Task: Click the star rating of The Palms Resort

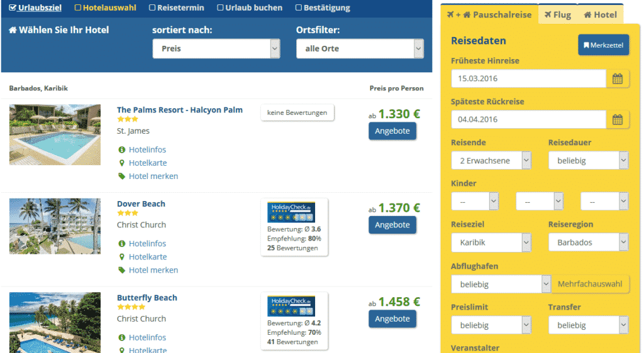Action: coord(128,119)
